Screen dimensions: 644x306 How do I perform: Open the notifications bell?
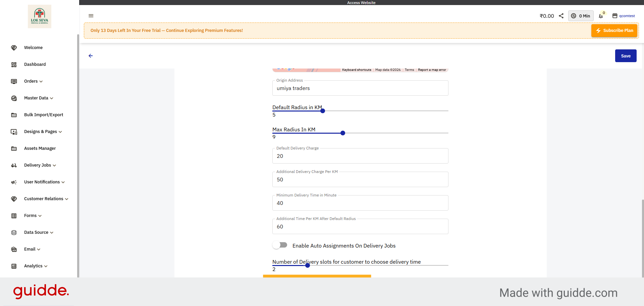(x=601, y=16)
